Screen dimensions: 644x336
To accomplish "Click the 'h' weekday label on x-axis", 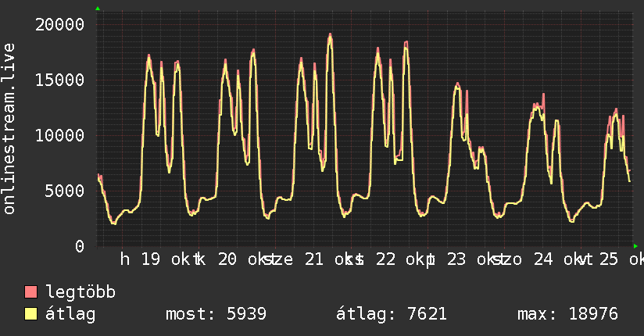I will [x=125, y=259].
